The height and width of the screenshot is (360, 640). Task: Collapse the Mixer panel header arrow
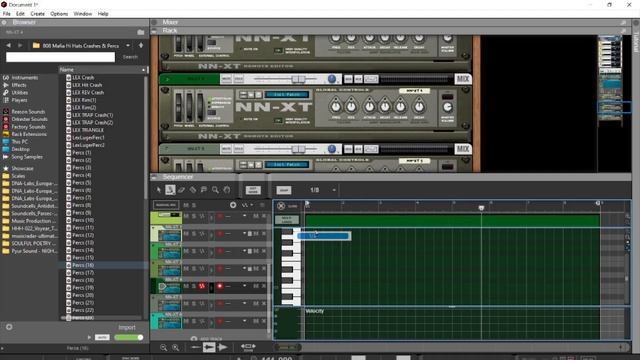click(154, 22)
